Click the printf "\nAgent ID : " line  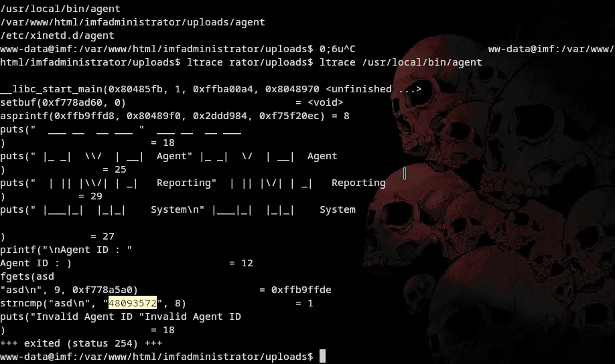(66, 250)
